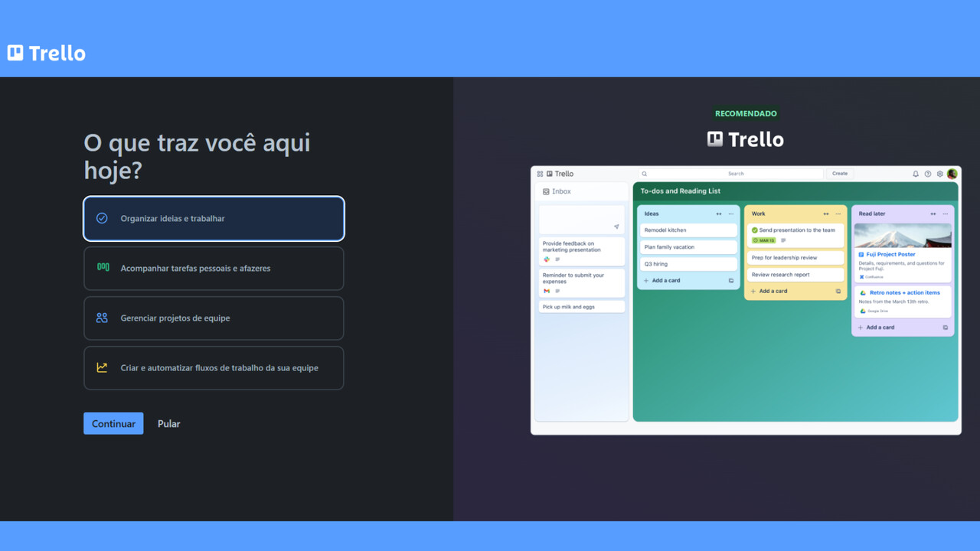Click the app switcher grid icon top-left of preview
The height and width of the screenshot is (551, 980).
[540, 173]
